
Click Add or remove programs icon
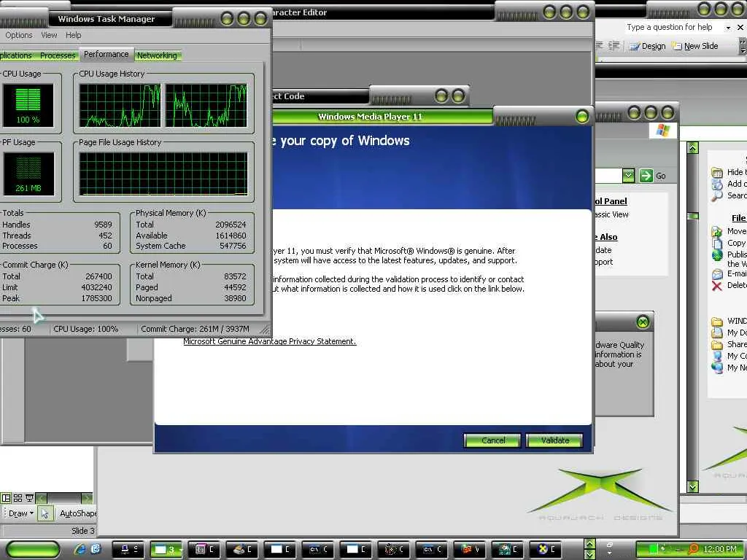pyautogui.click(x=717, y=184)
